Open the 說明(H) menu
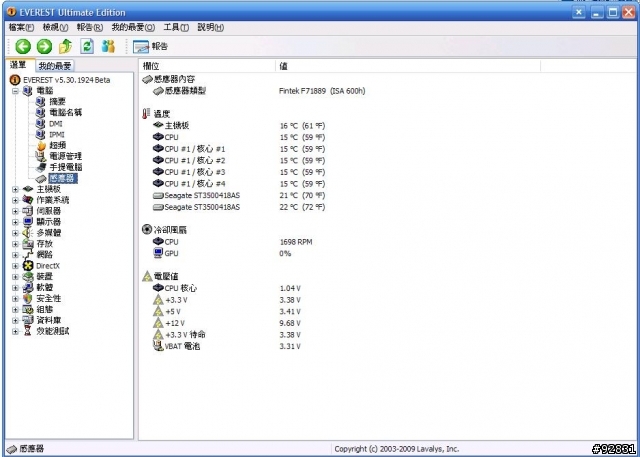The width and height of the screenshot is (640, 457). pos(211,27)
